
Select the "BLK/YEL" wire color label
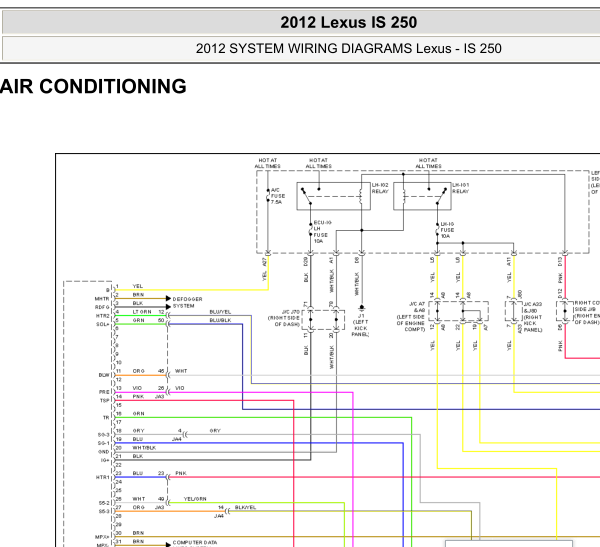click(245, 507)
